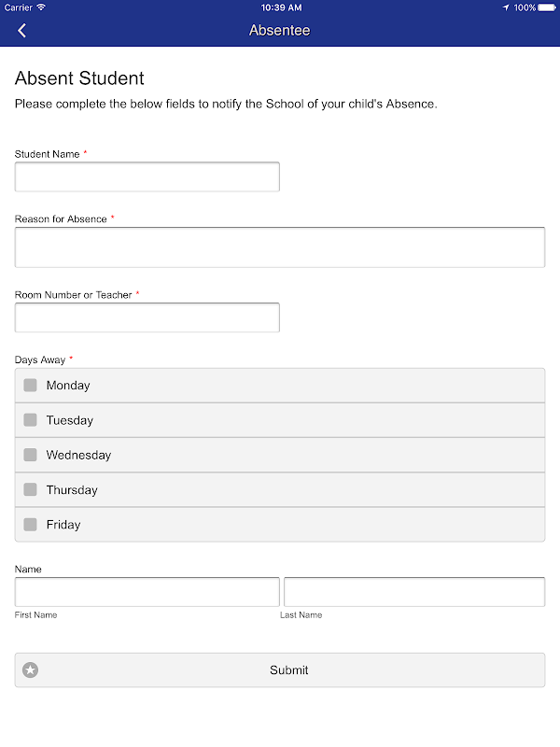Mark the Friday checkbox
This screenshot has height=747, width=560.
31,525
